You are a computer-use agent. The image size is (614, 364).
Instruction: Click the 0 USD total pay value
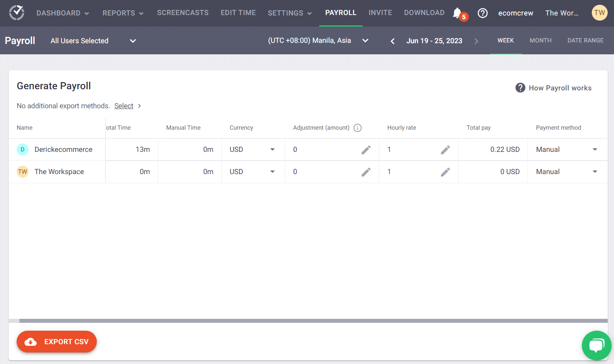point(510,172)
